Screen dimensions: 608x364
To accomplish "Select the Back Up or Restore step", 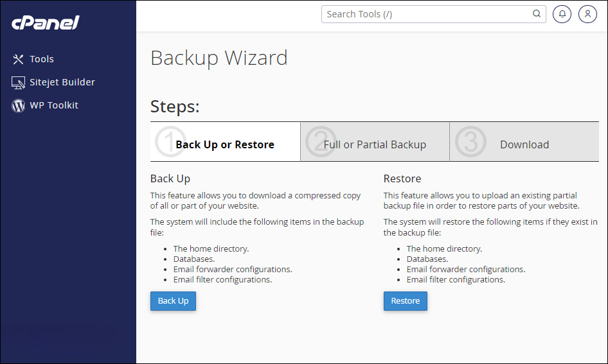I will tap(226, 142).
